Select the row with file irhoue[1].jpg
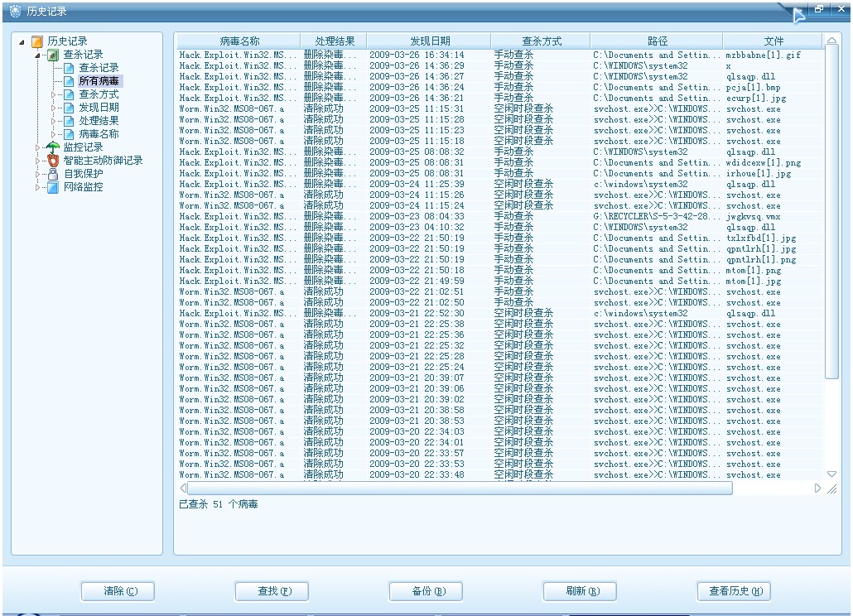 pyautogui.click(x=500, y=173)
